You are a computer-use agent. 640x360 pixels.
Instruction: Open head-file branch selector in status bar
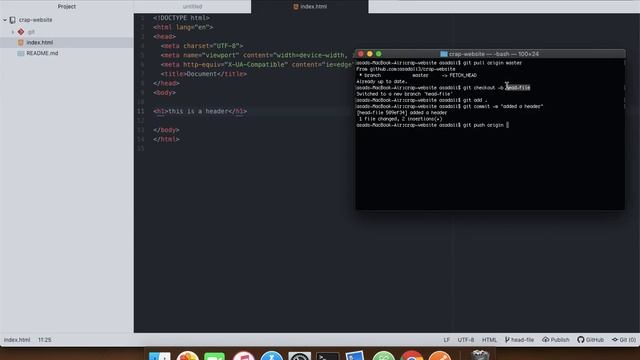coord(519,340)
